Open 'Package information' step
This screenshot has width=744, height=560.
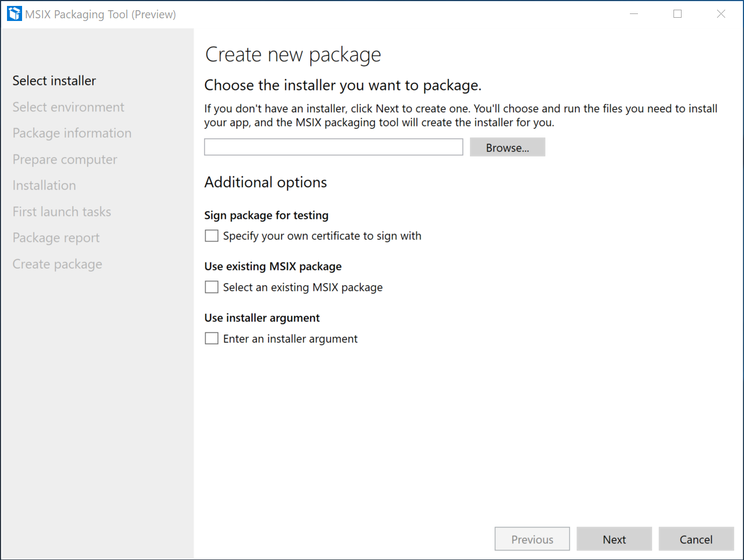(x=72, y=133)
